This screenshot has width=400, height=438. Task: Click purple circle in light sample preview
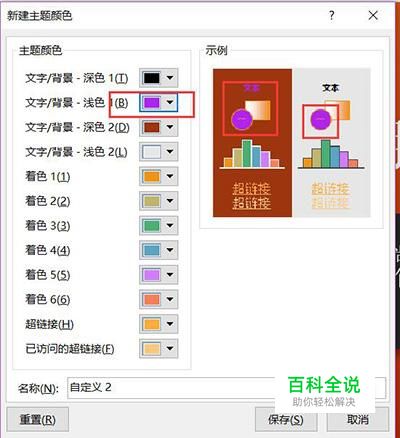[320, 119]
